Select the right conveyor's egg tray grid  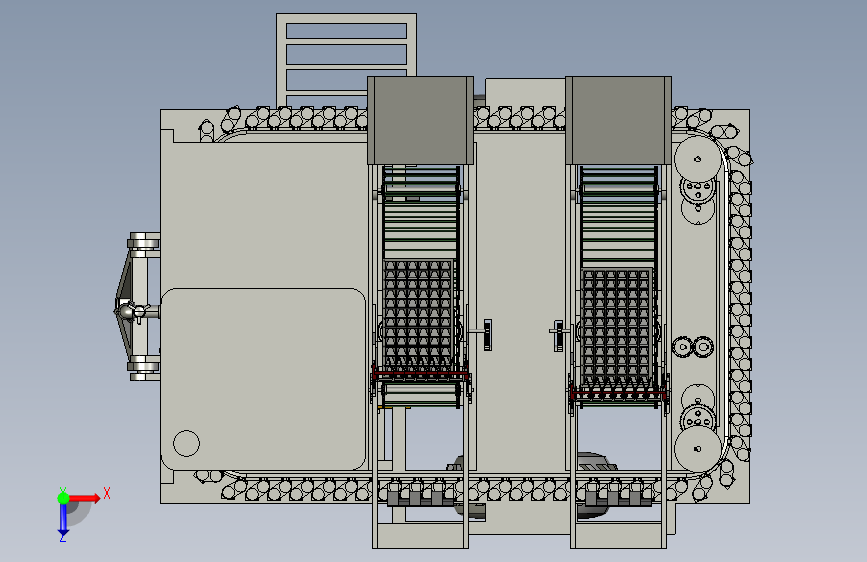click(617, 327)
